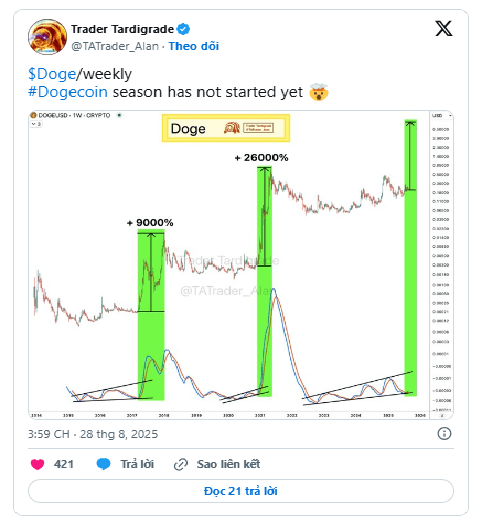This screenshot has width=482, height=532.
Task: Expand the USD currency dropdown on chart
Action: click(x=441, y=116)
